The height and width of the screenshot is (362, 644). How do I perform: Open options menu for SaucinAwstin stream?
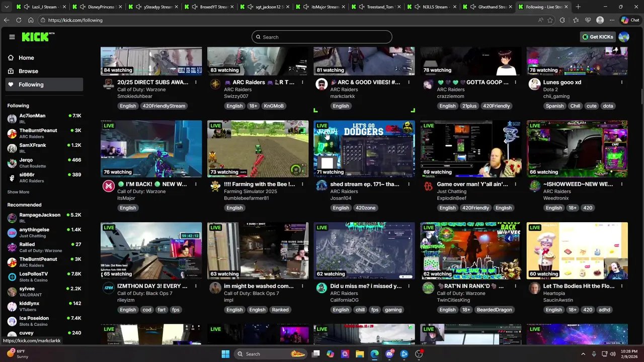(x=622, y=286)
